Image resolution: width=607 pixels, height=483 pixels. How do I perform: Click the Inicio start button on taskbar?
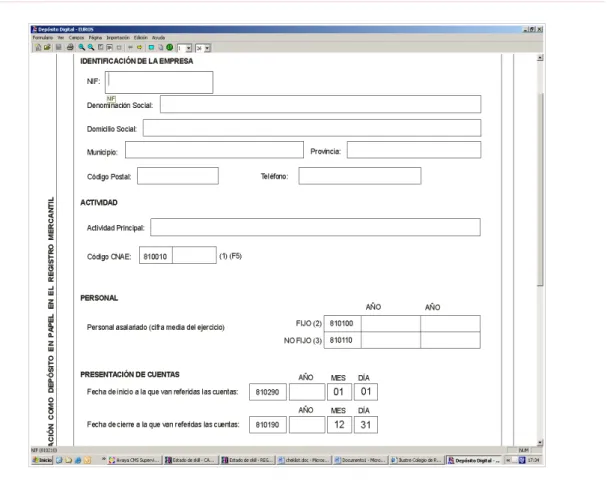tap(43, 460)
